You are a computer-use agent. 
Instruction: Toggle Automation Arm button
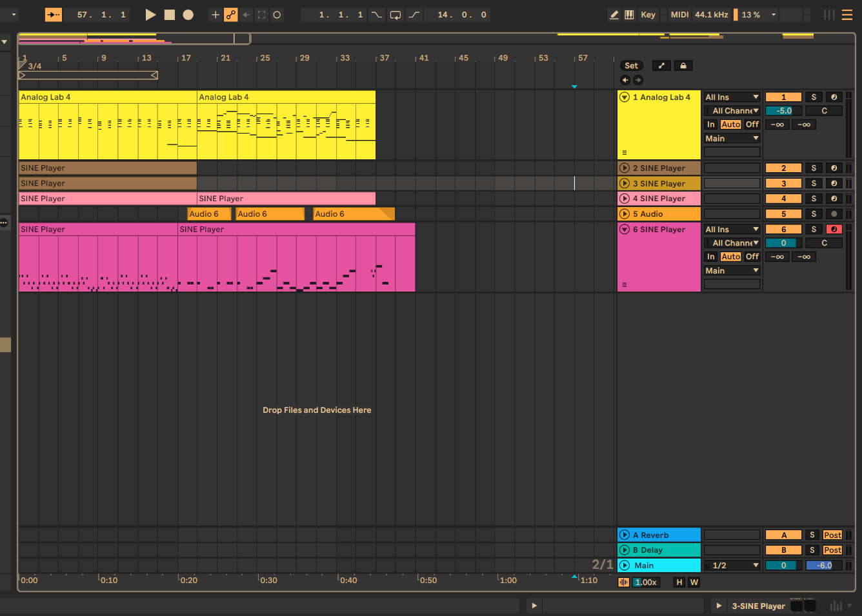(230, 14)
